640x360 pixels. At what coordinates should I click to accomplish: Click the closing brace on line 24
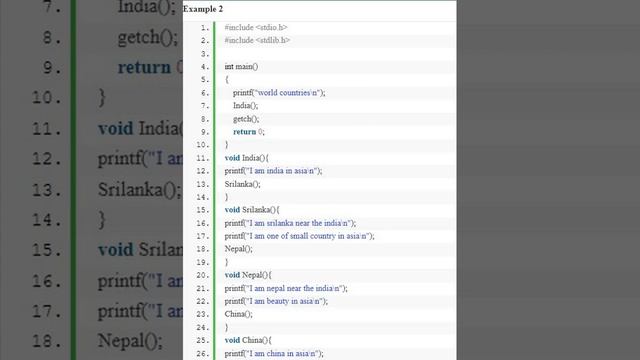point(227,327)
